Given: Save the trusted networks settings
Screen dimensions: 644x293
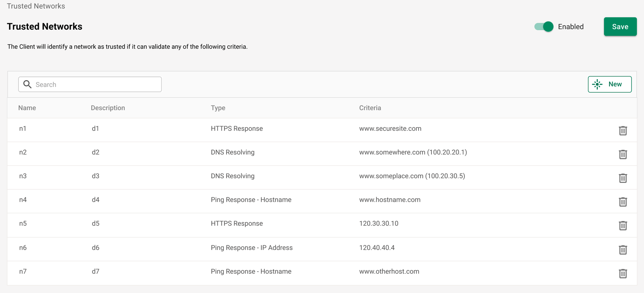Looking at the screenshot, I should [620, 26].
